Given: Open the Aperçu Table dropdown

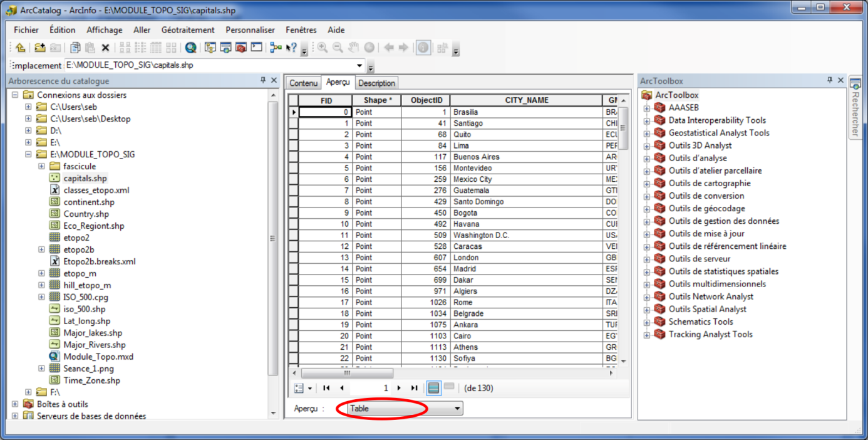Looking at the screenshot, I should point(457,409).
